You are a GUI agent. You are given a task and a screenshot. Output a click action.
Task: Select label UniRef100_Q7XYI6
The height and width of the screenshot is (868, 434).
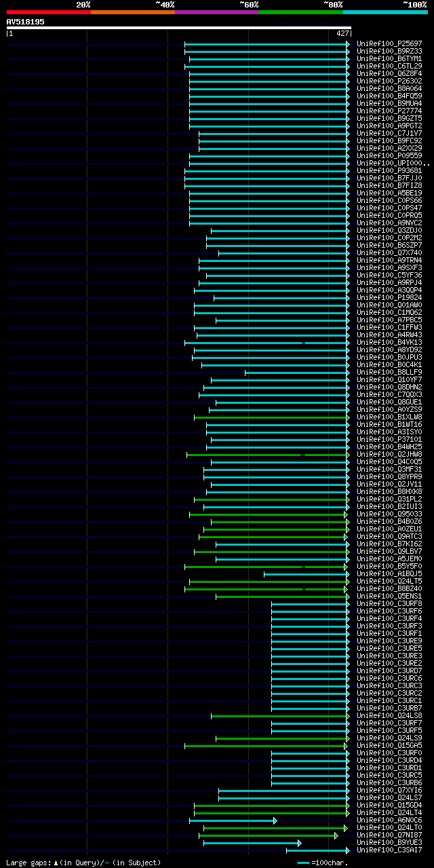389,790
